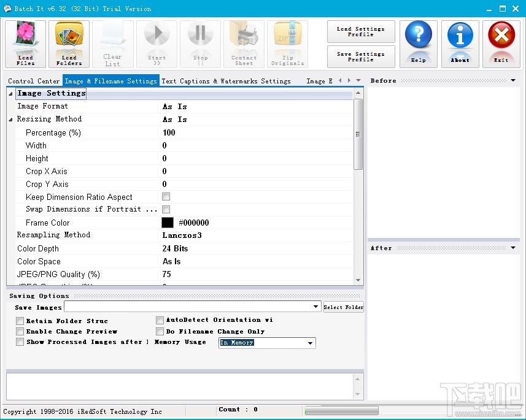526x420 pixels.
Task: Check Show Processed Images after checkbox
Action: tap(20, 342)
